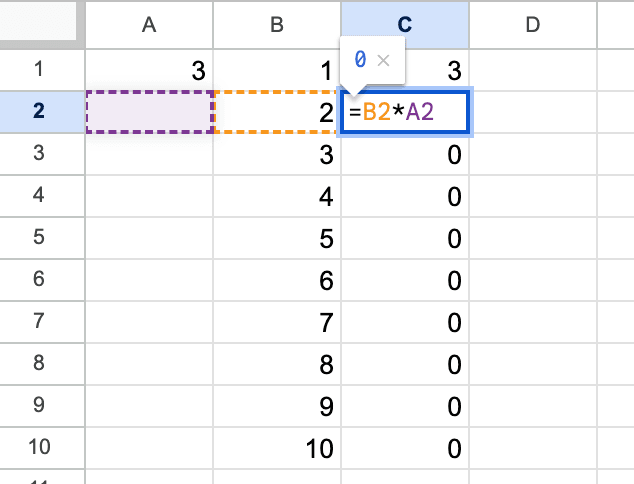Select the highlighted row 2 header
The width and height of the screenshot is (634, 484).
point(40,111)
